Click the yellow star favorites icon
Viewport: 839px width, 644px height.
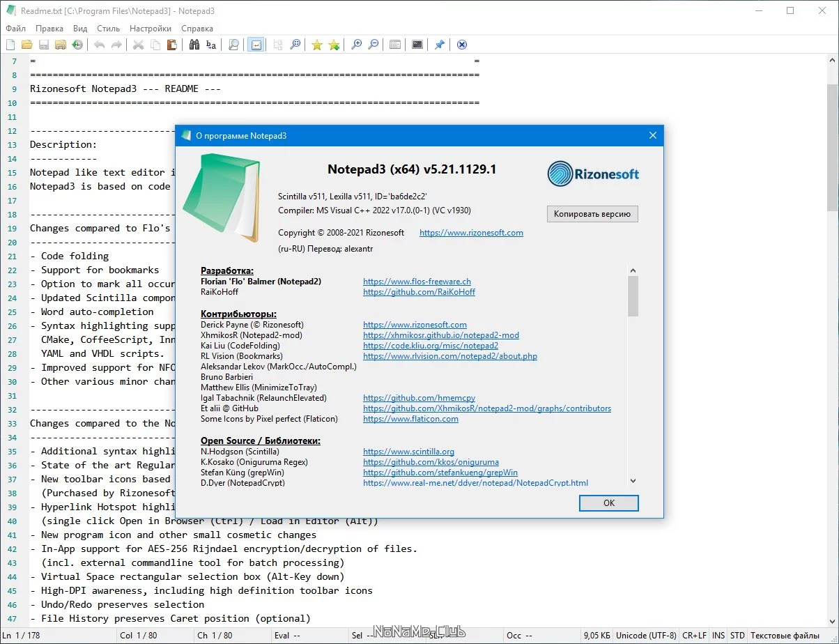317,45
